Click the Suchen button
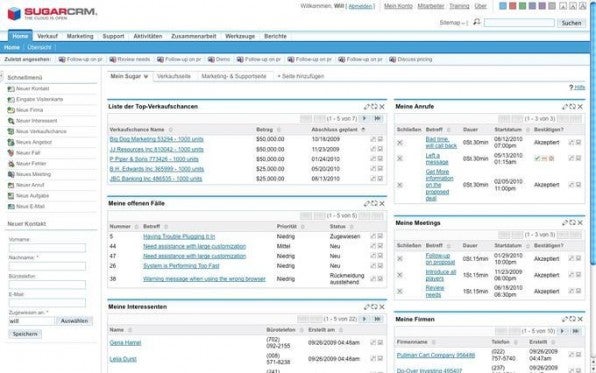 pyautogui.click(x=571, y=23)
